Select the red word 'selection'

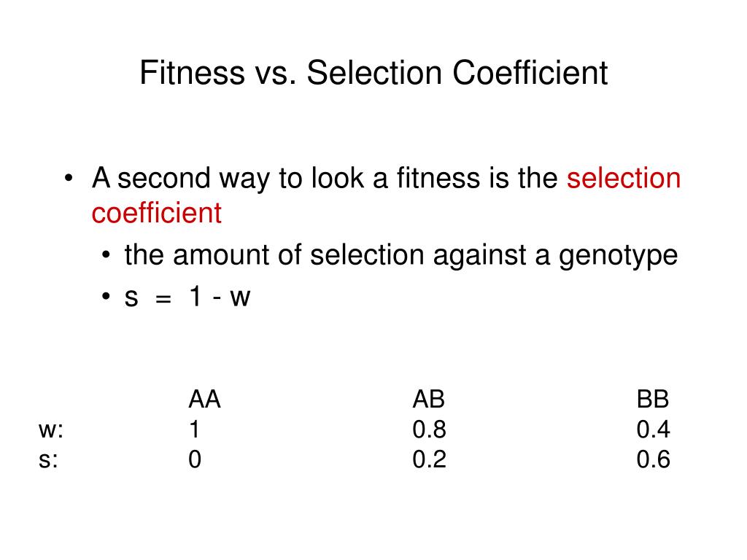pos(624,178)
